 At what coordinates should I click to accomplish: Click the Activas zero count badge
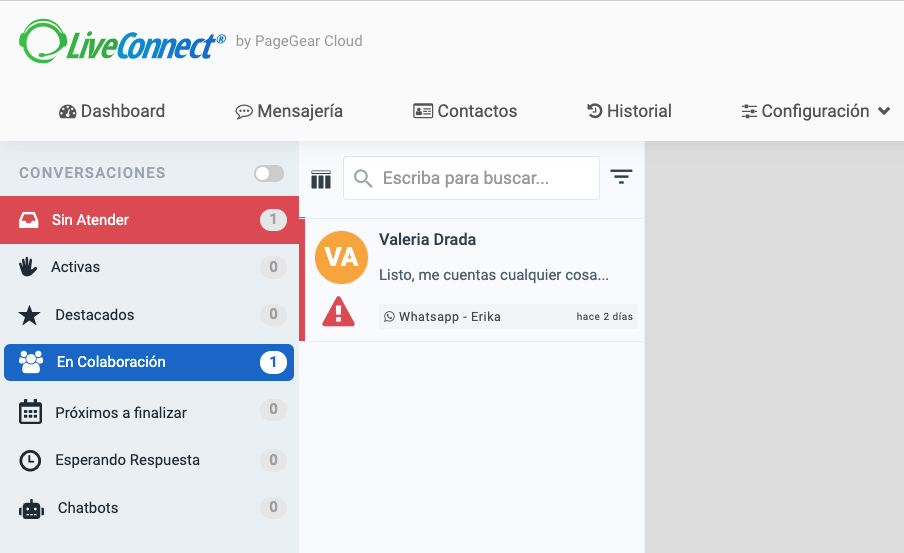click(273, 267)
